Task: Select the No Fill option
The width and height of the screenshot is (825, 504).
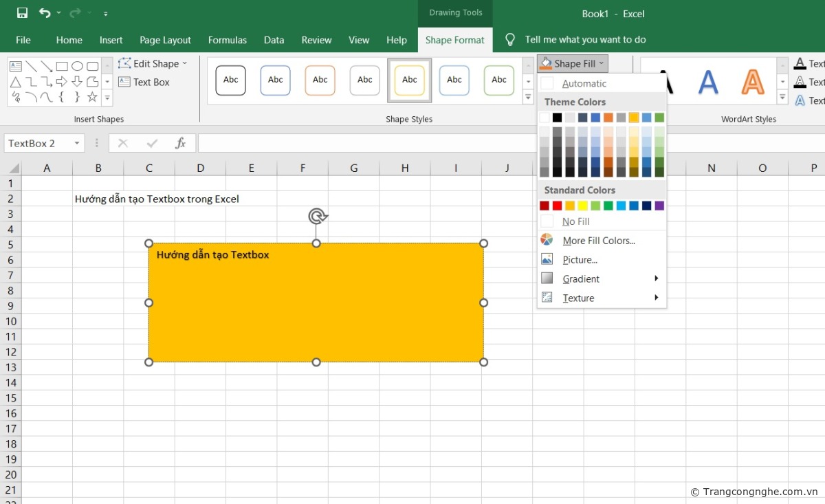Action: coord(575,221)
